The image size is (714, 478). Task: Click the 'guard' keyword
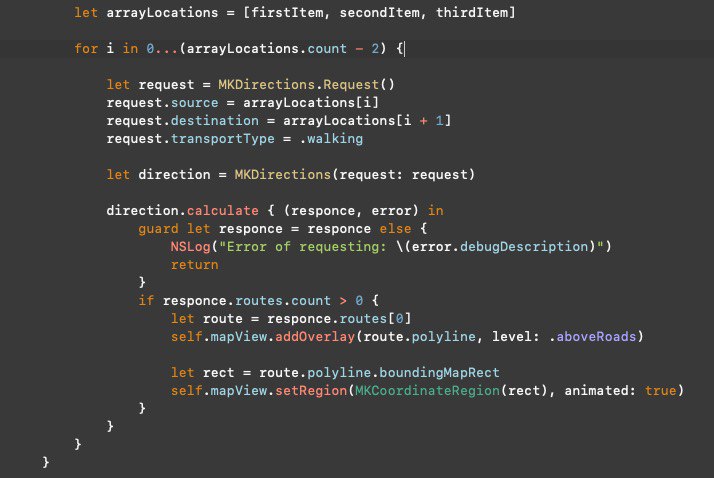[158, 229]
